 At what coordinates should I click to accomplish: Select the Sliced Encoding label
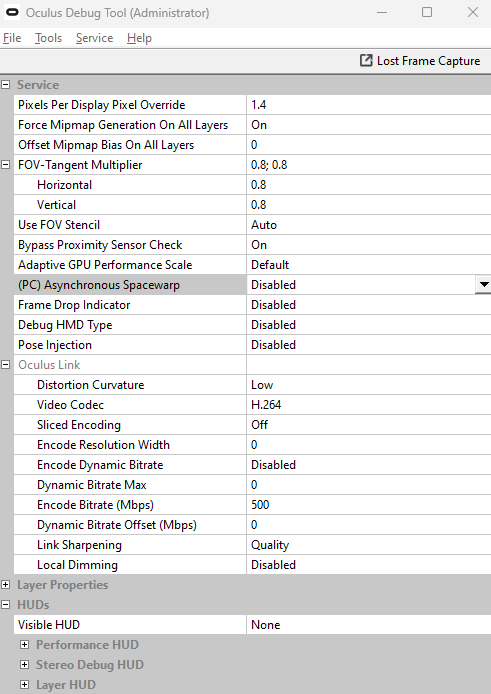point(79,424)
